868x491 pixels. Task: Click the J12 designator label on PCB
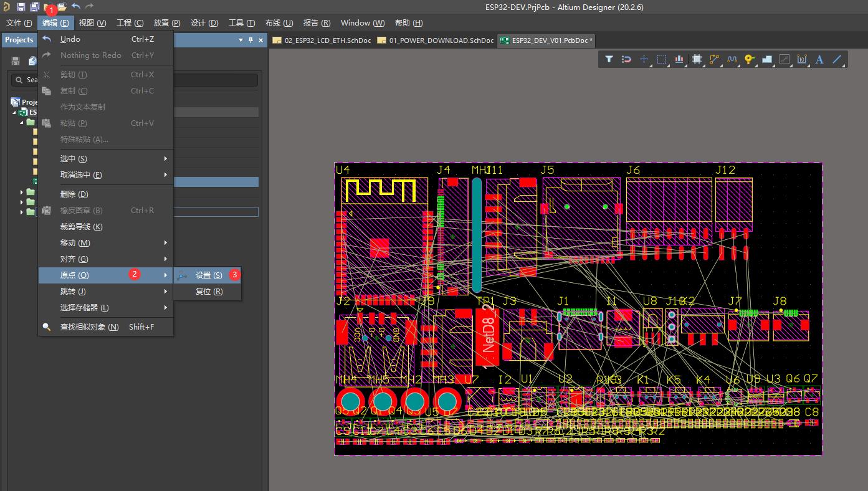(725, 170)
